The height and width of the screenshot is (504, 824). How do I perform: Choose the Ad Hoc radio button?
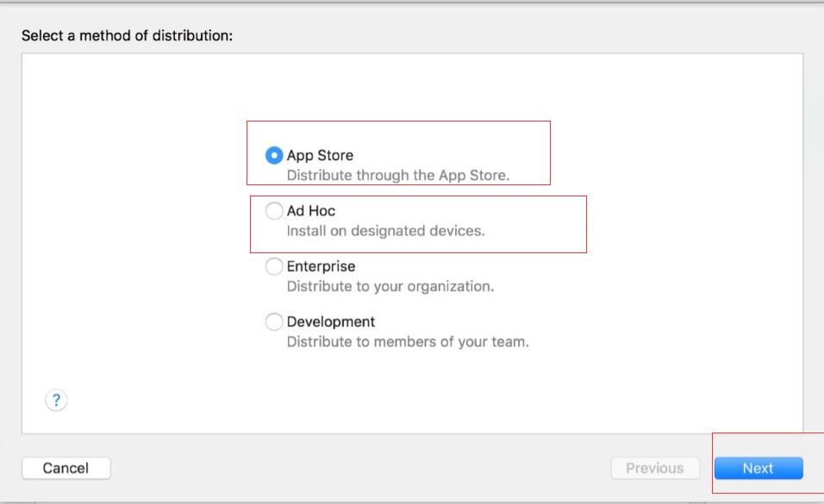pyautogui.click(x=274, y=211)
